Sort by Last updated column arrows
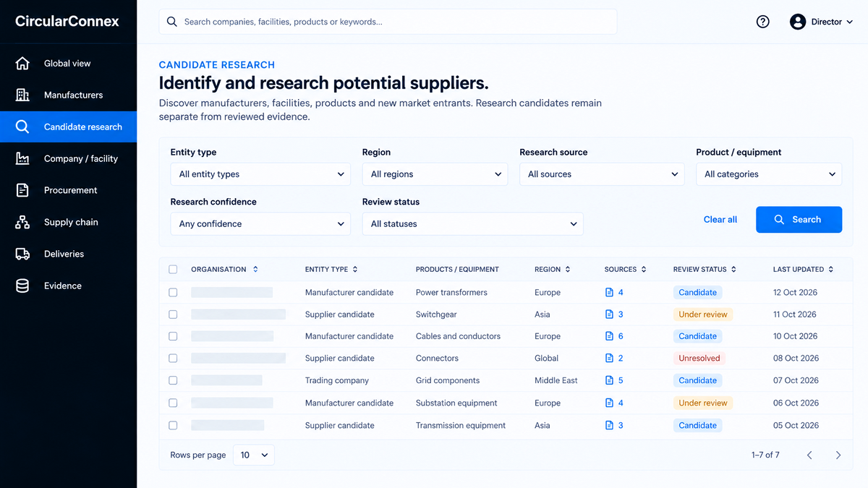 click(831, 270)
